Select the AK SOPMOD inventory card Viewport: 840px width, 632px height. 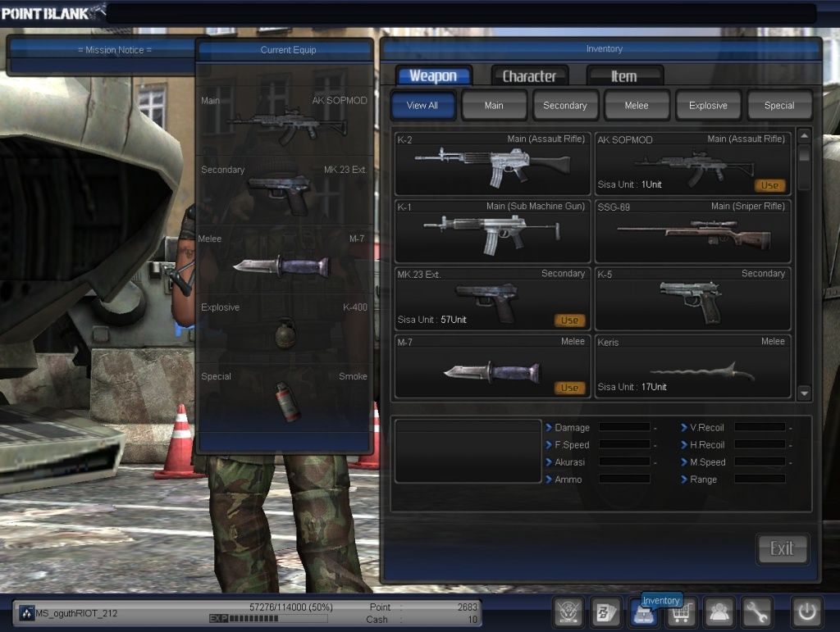[692, 164]
